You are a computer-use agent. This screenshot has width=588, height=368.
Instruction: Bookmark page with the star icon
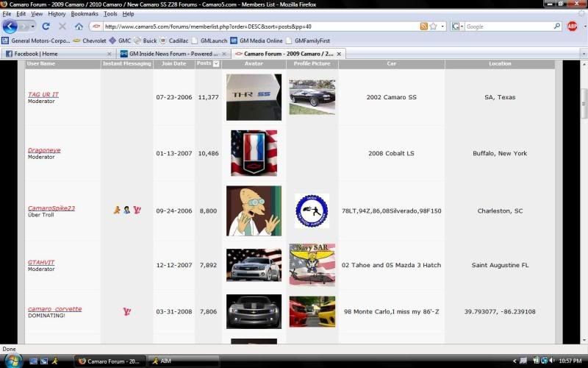coord(434,26)
